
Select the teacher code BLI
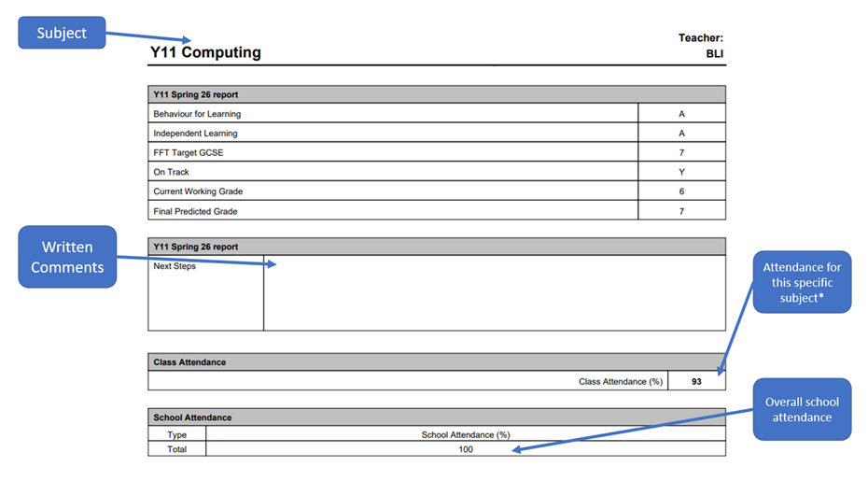pyautogui.click(x=714, y=54)
